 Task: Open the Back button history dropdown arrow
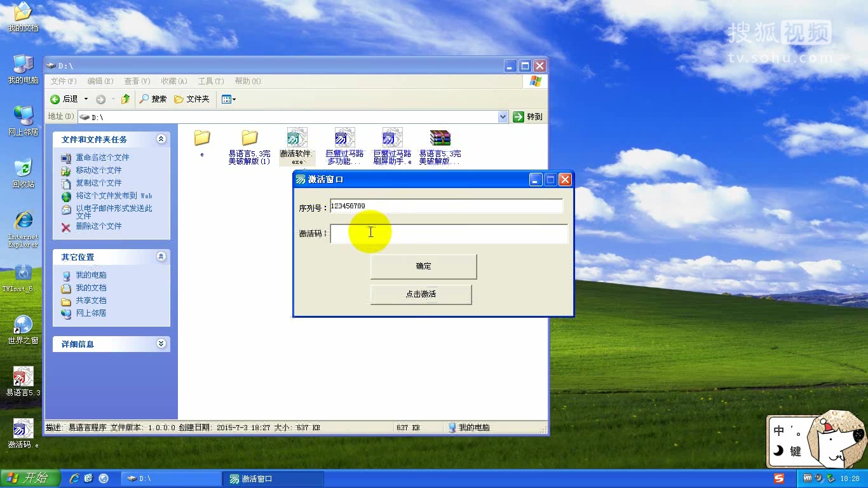point(86,99)
